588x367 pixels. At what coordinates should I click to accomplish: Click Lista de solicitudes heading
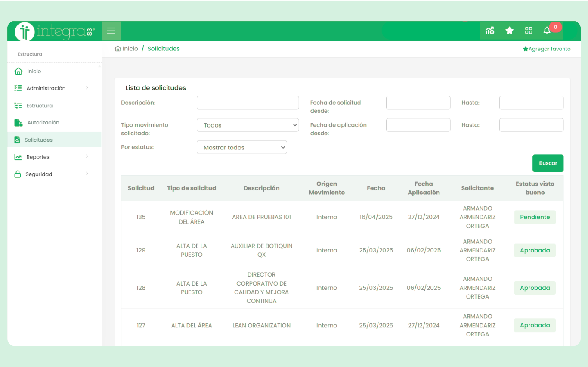pos(156,88)
